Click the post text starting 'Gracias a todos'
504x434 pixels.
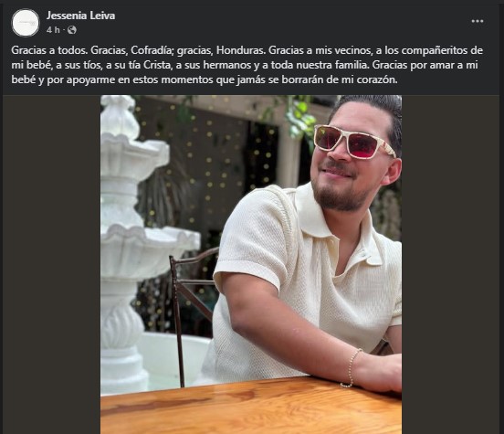pos(247,65)
